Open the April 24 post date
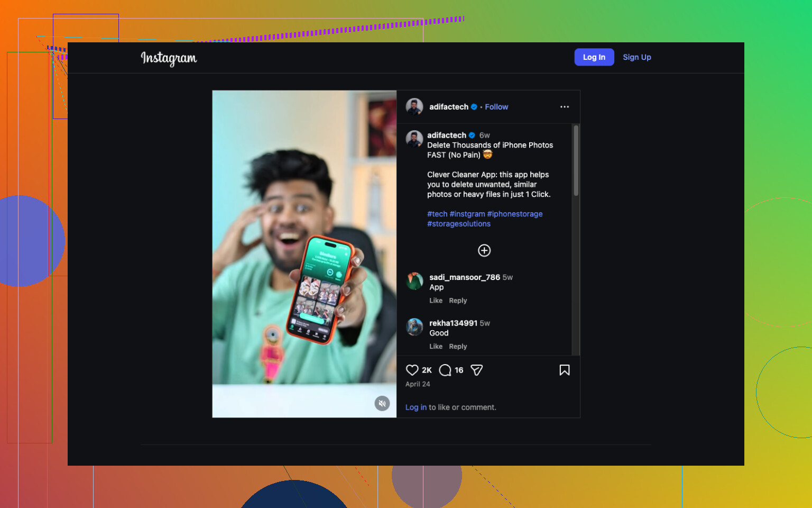Image resolution: width=812 pixels, height=508 pixels. 418,384
